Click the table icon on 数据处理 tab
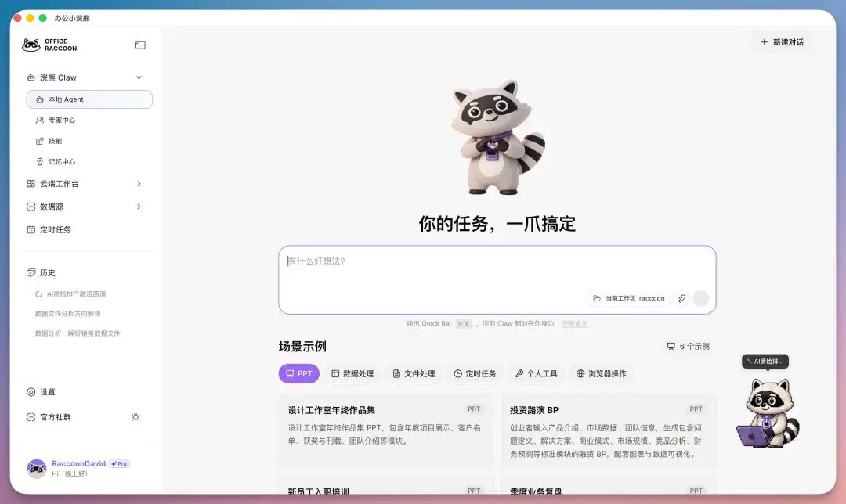The image size is (846, 504). coord(335,373)
